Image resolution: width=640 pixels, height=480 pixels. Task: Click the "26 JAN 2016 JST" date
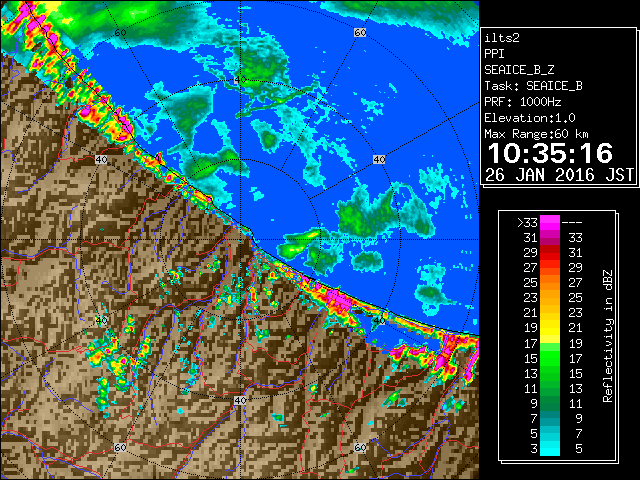[559, 175]
